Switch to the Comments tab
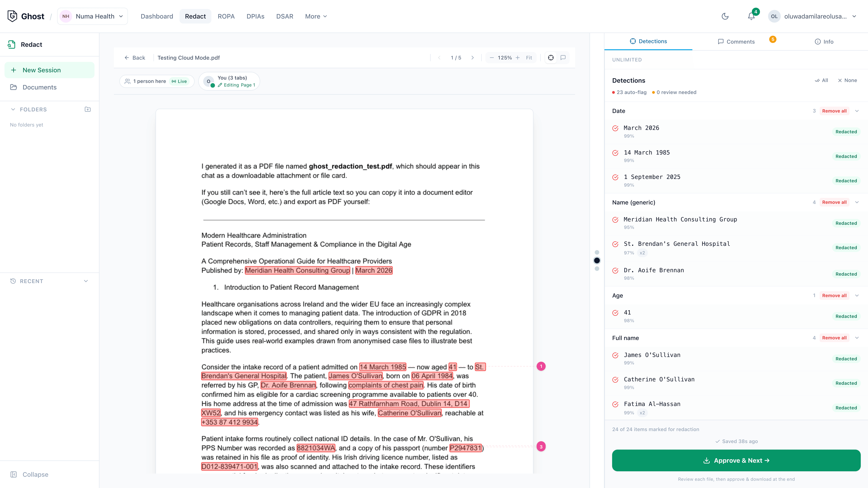The width and height of the screenshot is (868, 488). pos(736,42)
